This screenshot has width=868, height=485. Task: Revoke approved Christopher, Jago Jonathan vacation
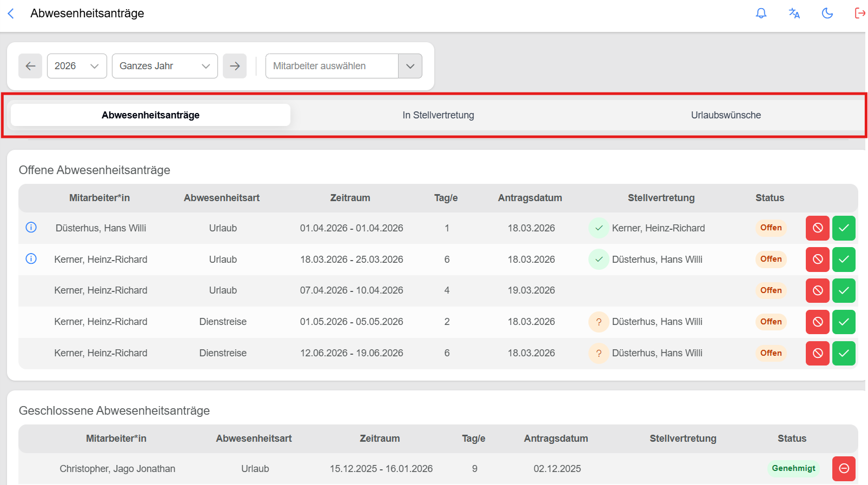(x=843, y=469)
